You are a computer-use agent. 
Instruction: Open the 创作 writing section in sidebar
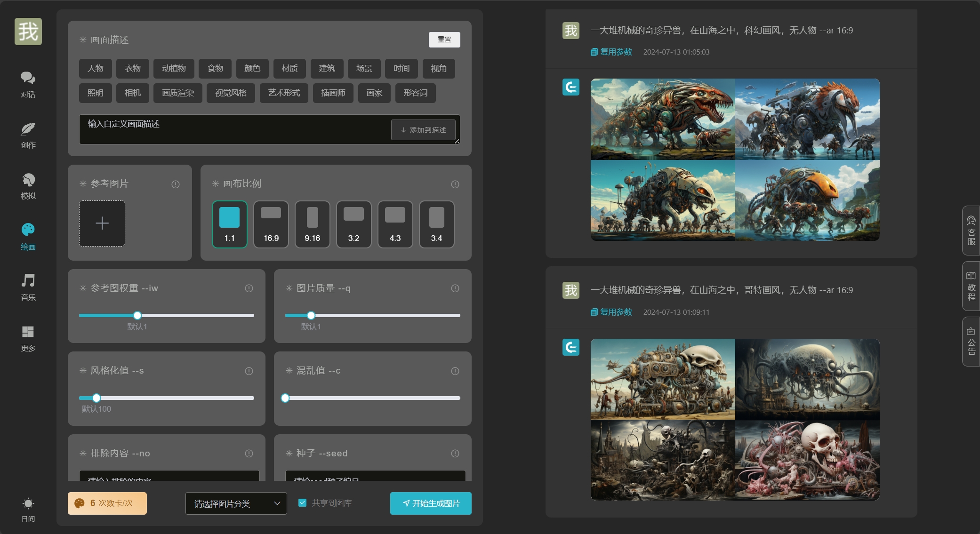coord(28,135)
